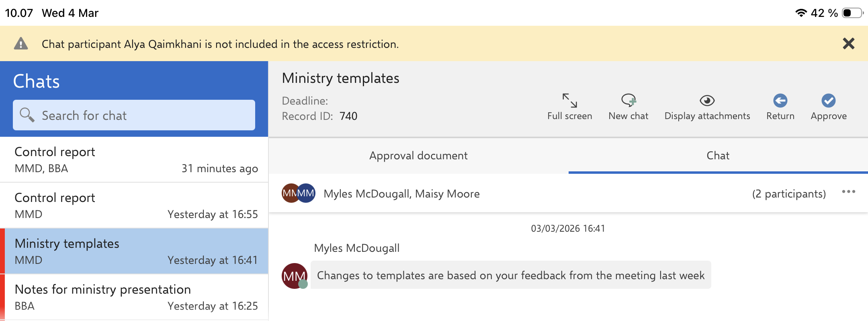This screenshot has width=868, height=321.
Task: Open Control report chat from 31 minutes ago
Action: tap(134, 160)
